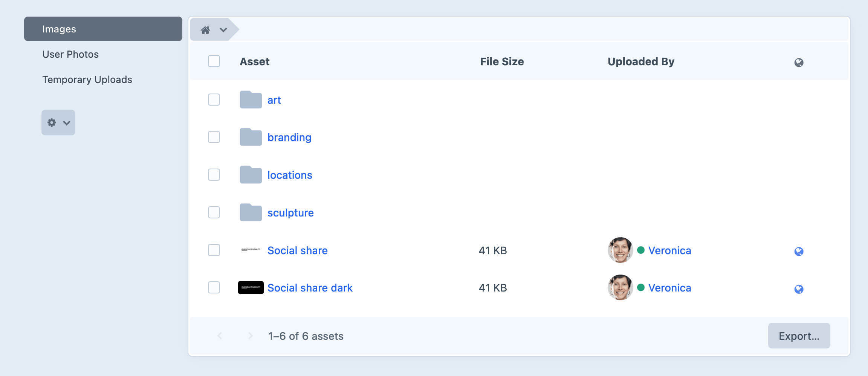Screen dimensions: 868x376
Task: Open the Social share asset
Action: 298,250
